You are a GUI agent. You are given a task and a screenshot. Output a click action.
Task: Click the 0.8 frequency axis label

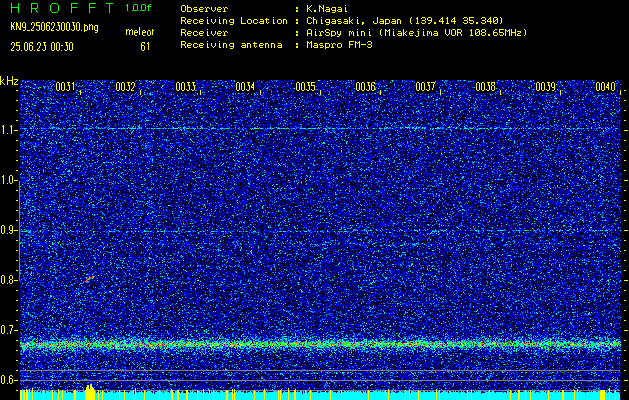[8, 280]
